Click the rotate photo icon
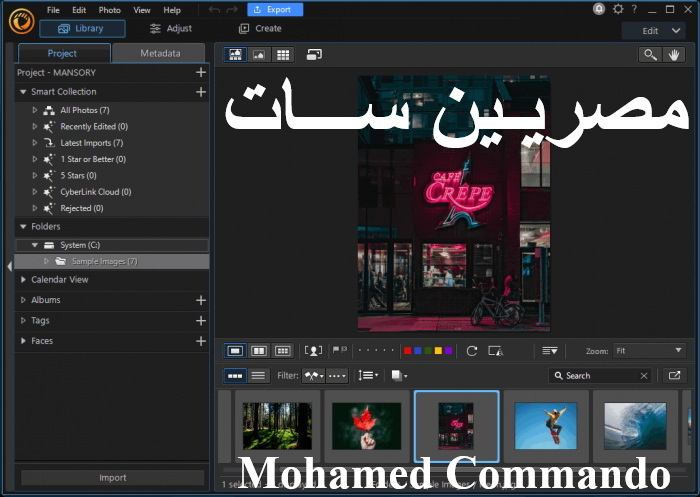 coord(472,351)
